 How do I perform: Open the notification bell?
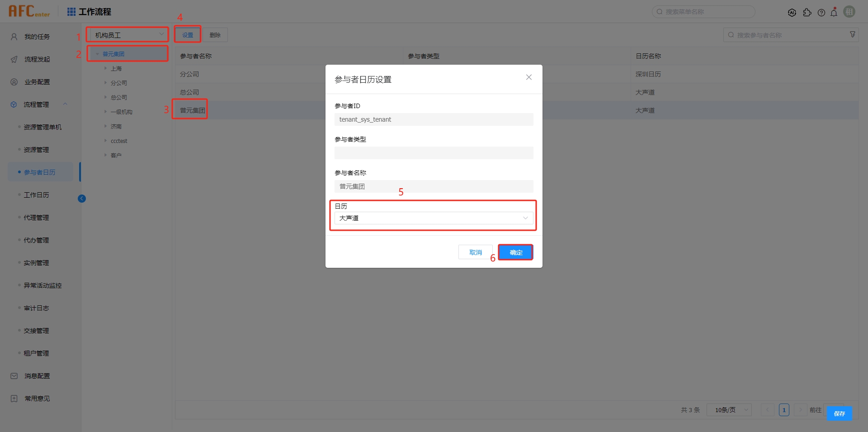coord(834,12)
